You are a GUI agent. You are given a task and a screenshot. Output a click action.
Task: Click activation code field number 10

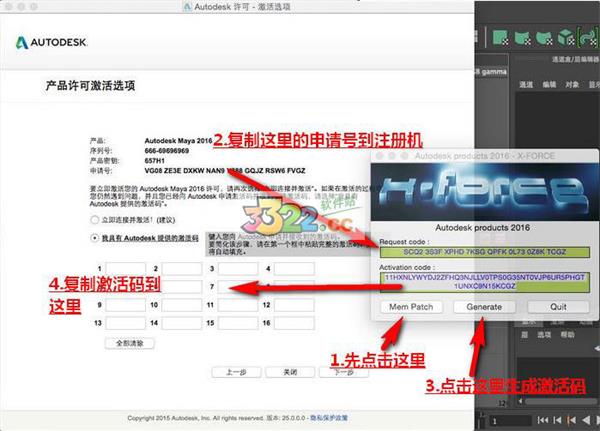(x=182, y=305)
